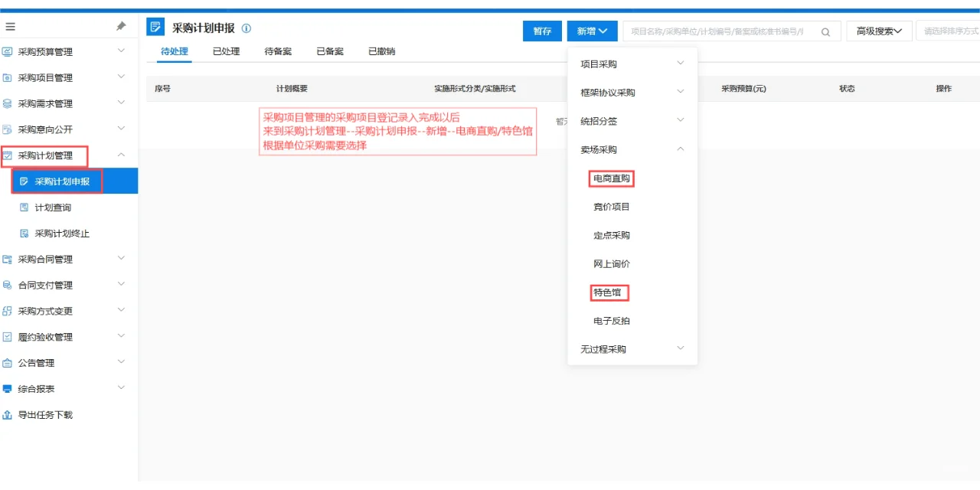
Task: Click the 操作 column header
Action: pos(943,89)
